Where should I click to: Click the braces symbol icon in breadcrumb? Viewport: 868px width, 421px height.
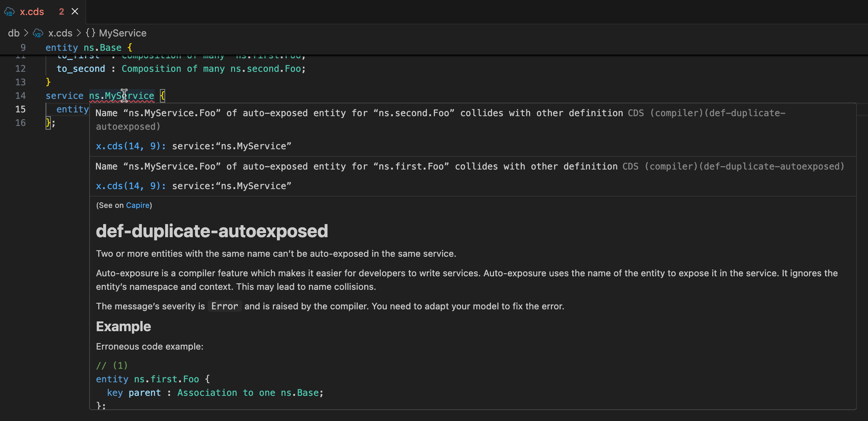(x=90, y=33)
